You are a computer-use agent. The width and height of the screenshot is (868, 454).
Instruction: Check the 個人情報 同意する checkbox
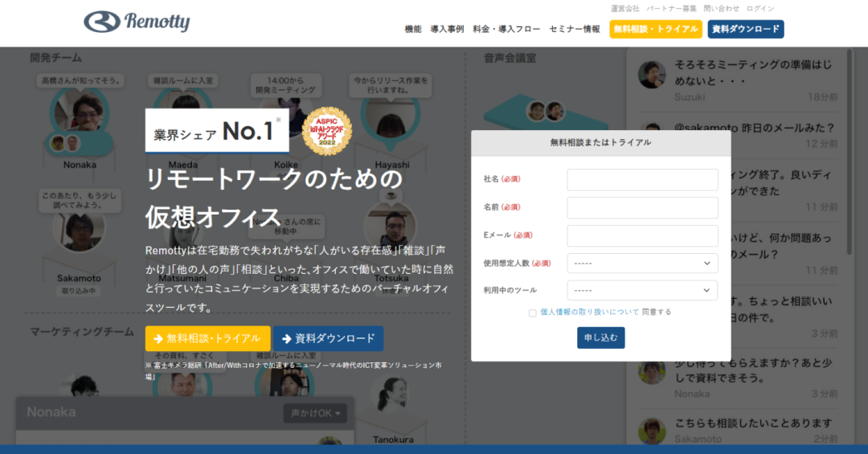(x=533, y=313)
